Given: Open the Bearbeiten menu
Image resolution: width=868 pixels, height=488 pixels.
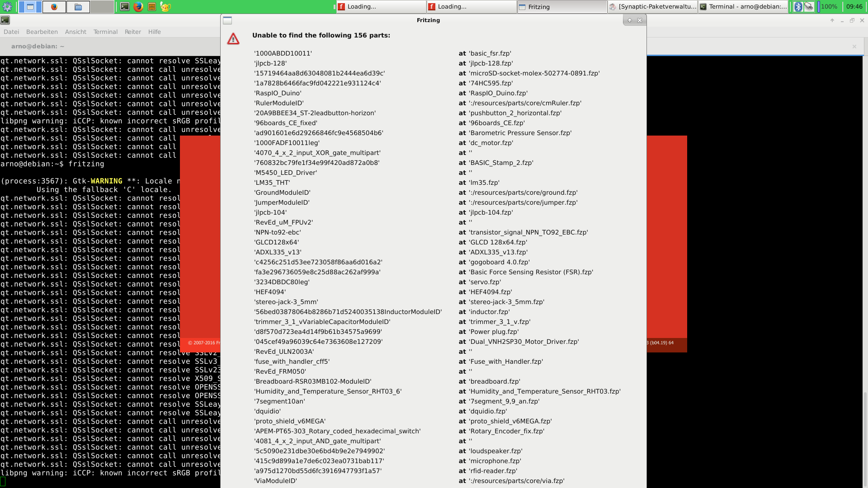Looking at the screenshot, I should coord(42,32).
